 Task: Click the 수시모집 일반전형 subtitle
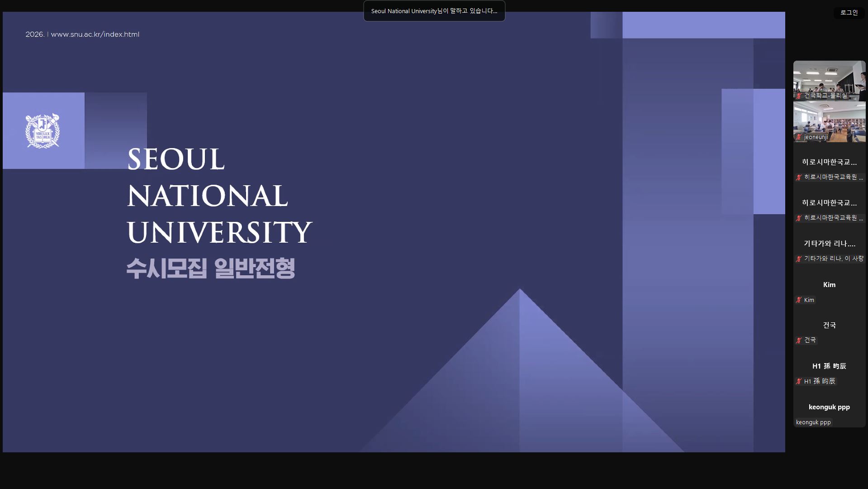211,268
